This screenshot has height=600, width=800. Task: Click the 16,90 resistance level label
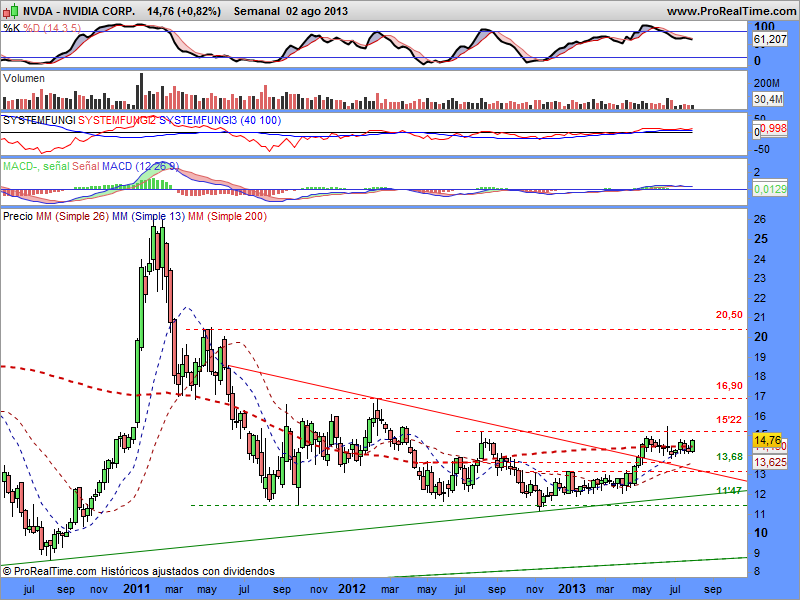(729, 386)
